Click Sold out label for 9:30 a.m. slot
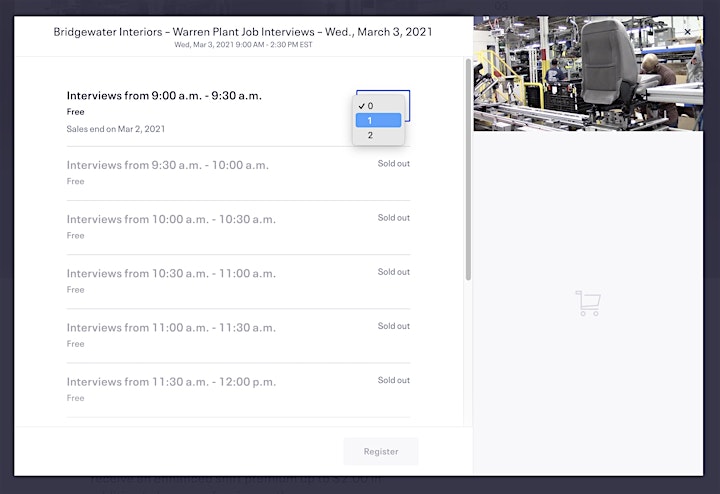Image resolution: width=720 pixels, height=494 pixels. tap(394, 163)
